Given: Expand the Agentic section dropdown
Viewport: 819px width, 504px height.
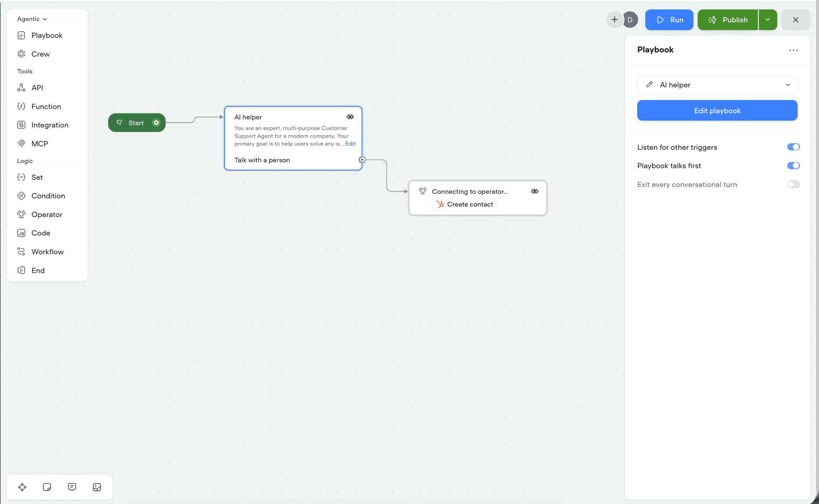Looking at the screenshot, I should (32, 19).
